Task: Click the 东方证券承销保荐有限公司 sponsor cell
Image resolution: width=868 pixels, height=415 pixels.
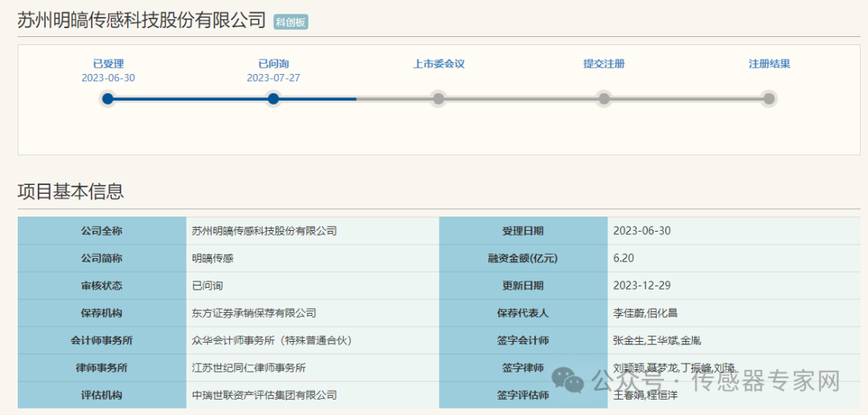Action: point(254,313)
